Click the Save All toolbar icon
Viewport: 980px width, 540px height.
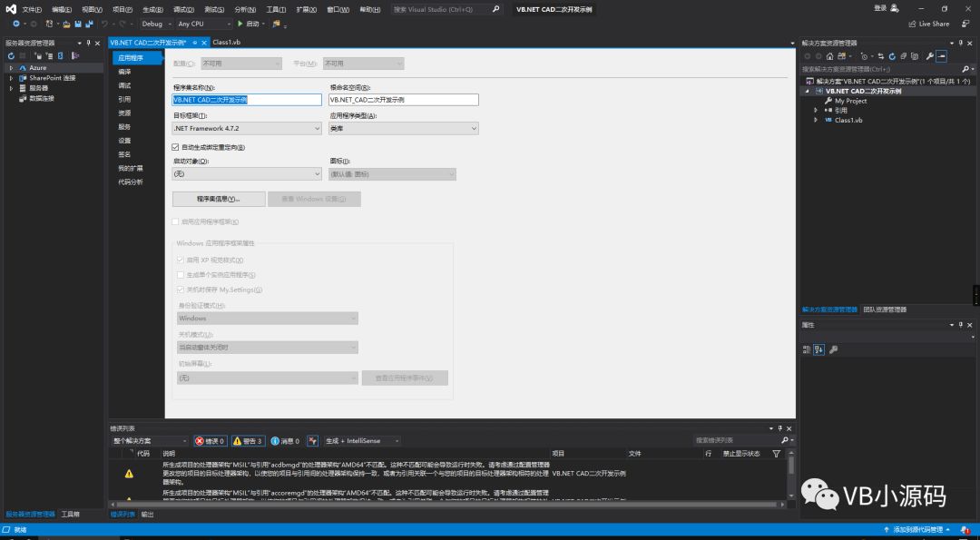(89, 24)
